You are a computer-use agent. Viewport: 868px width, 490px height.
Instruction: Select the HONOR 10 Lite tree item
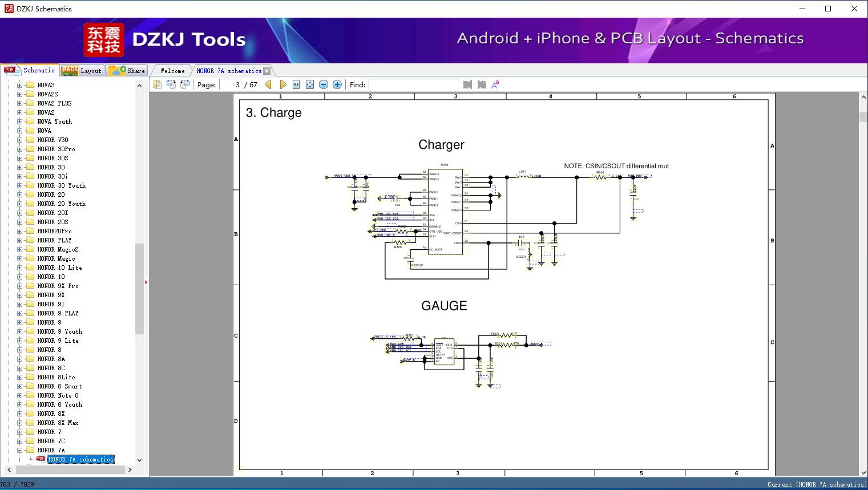(59, 268)
